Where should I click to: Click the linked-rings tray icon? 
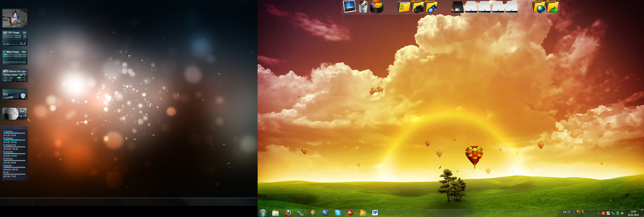tap(613, 213)
